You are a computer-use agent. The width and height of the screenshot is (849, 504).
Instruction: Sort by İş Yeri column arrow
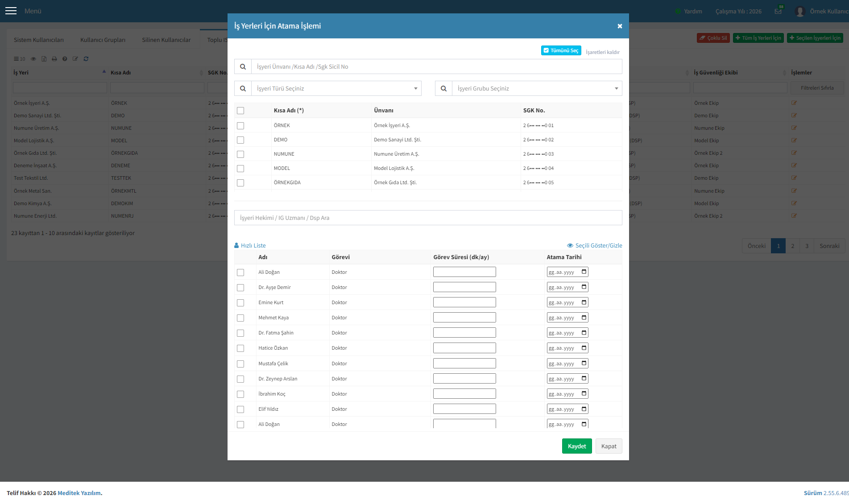pos(104,72)
